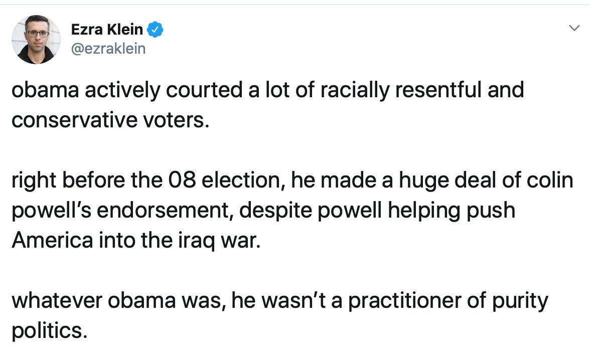
Task: Click the 'America into the iraq war.' line
Action: click(x=136, y=240)
